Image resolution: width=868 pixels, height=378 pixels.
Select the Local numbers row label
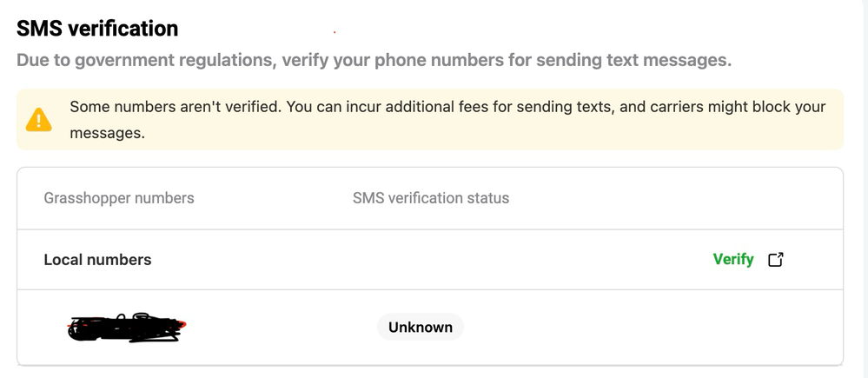click(x=97, y=260)
